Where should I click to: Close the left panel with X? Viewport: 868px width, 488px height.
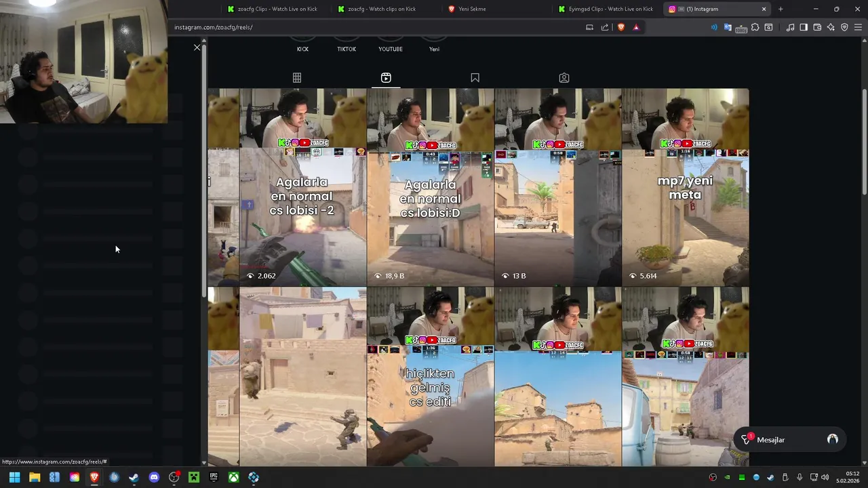click(x=197, y=47)
